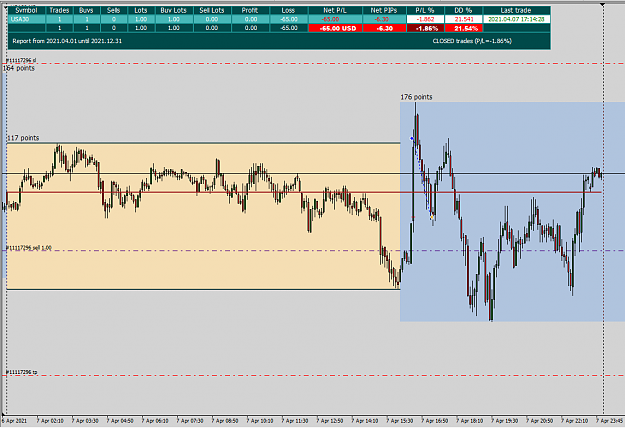Click the Trades column header
The image size is (625, 428).
(x=59, y=10)
